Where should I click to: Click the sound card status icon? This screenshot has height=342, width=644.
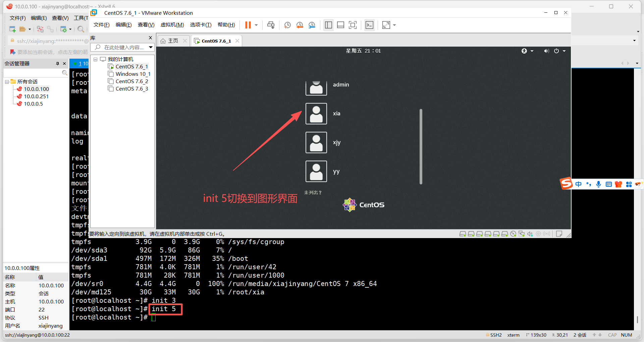(x=530, y=234)
